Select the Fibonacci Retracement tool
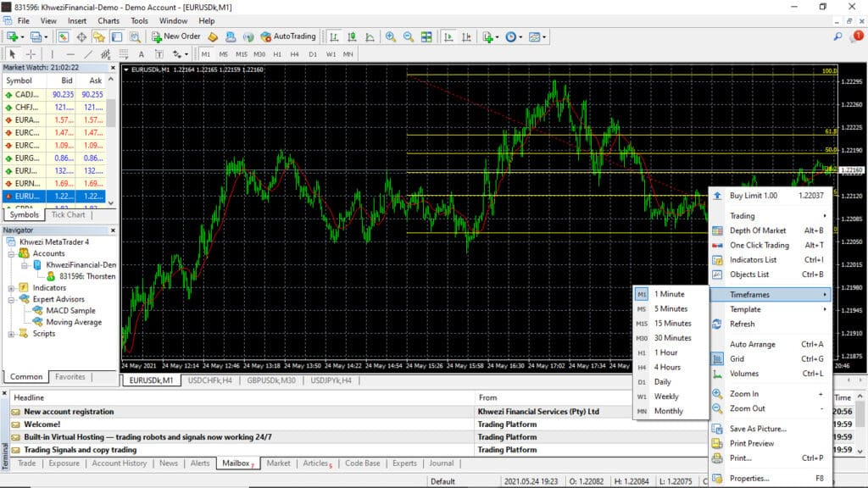The width and height of the screenshot is (868, 488). 124,54
